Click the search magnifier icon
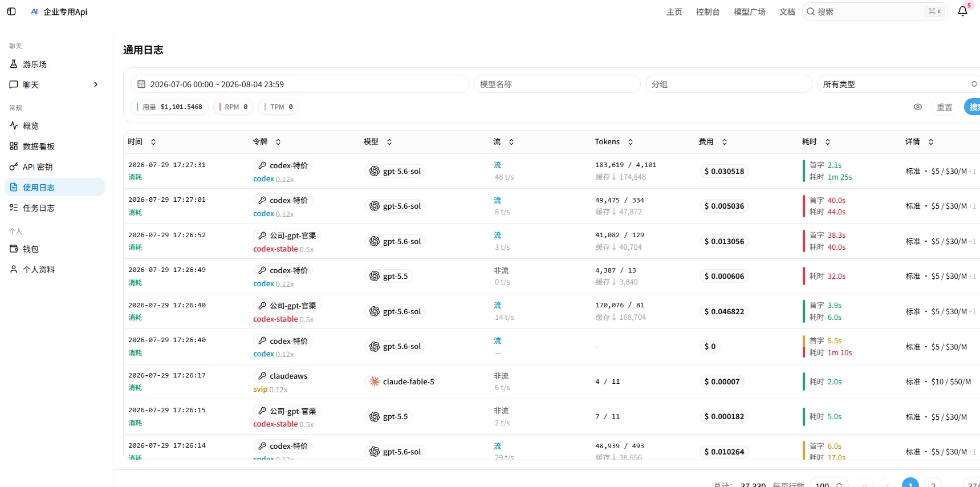Image resolution: width=980 pixels, height=487 pixels. 810,11
